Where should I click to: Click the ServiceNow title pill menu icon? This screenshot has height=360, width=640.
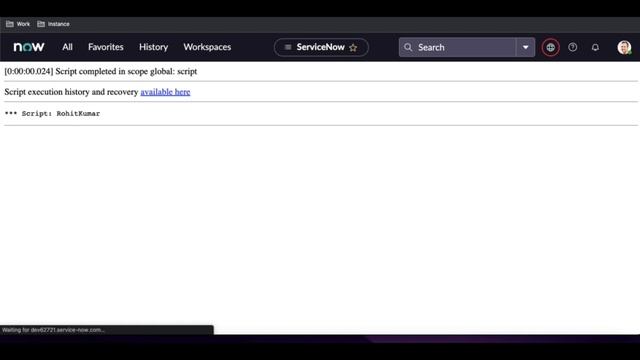point(288,47)
